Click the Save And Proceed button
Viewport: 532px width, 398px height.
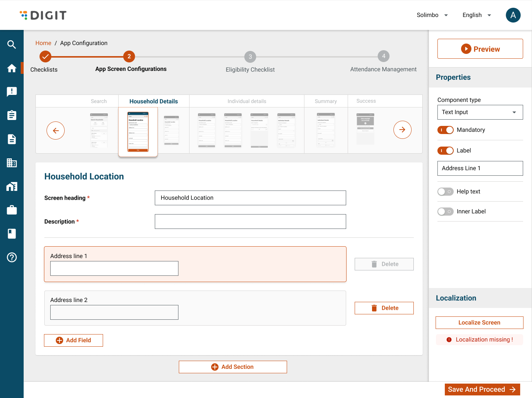pyautogui.click(x=482, y=390)
